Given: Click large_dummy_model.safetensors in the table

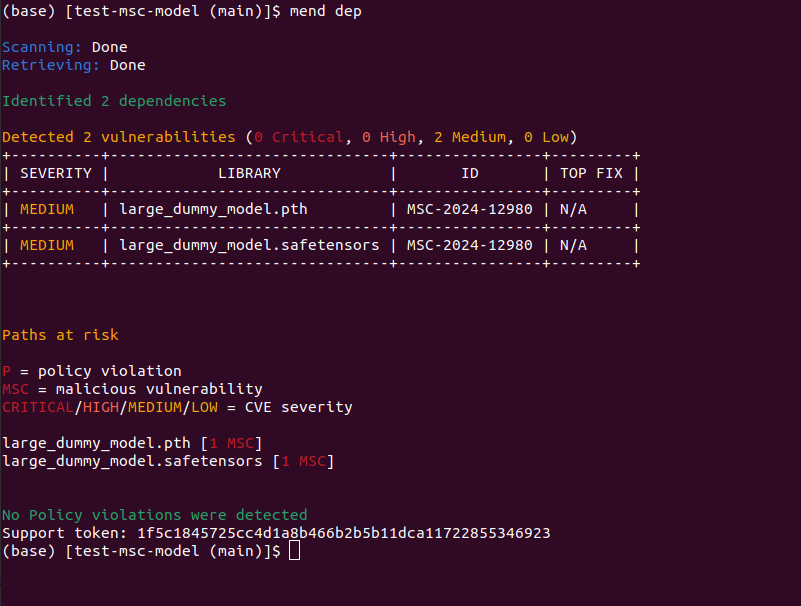Looking at the screenshot, I should pos(249,245).
